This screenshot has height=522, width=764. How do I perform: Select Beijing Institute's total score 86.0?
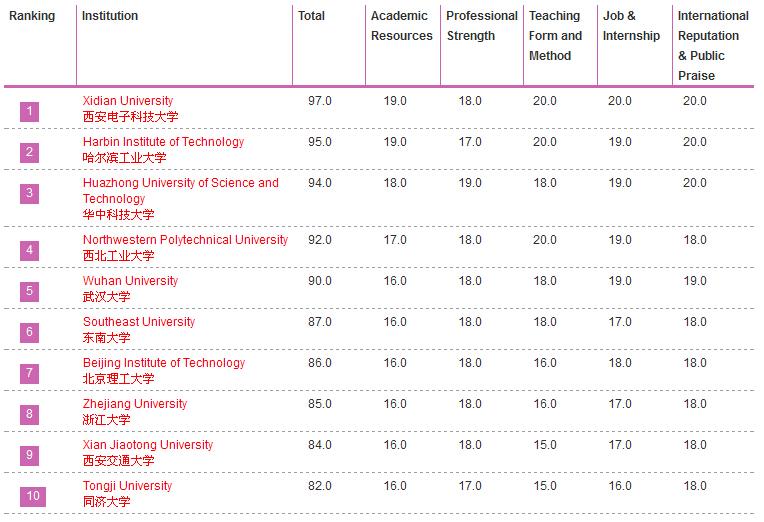click(x=320, y=363)
